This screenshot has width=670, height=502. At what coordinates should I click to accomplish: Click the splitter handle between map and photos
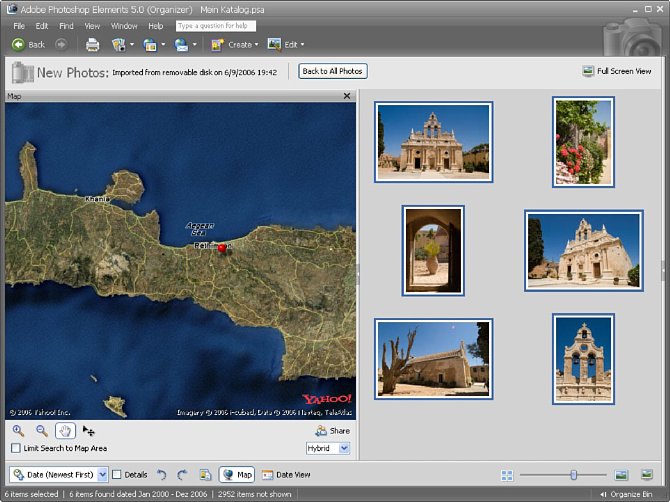358,274
